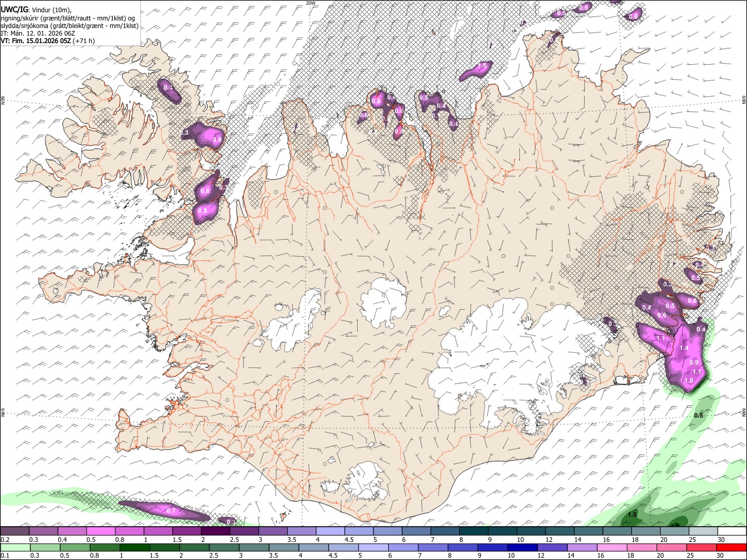Click the violet 12 rain legend swatch
Viewport: 747px width, 560px height.
[x=553, y=547]
